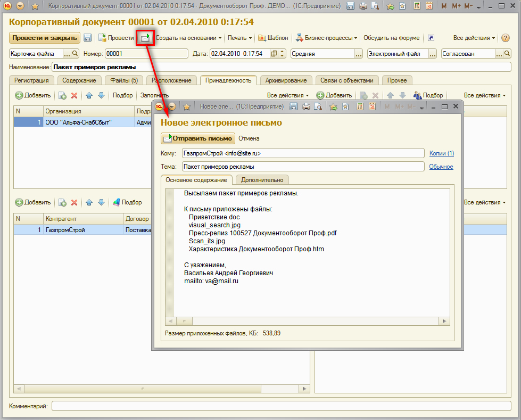Move row down in the Контрагент table toolbar
This screenshot has height=420, width=521.
click(101, 202)
